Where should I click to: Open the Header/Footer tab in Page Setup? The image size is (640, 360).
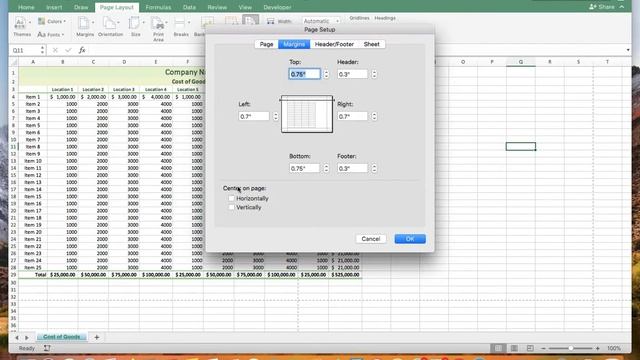point(334,44)
